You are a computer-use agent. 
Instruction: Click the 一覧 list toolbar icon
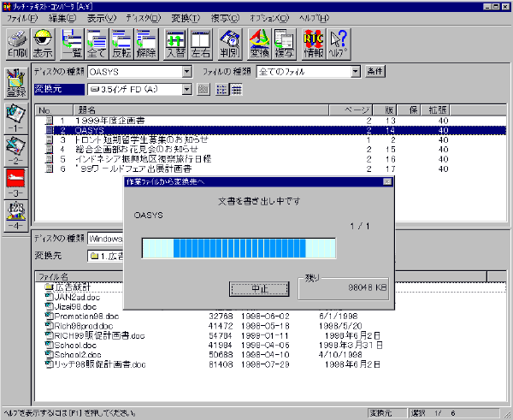(x=73, y=44)
